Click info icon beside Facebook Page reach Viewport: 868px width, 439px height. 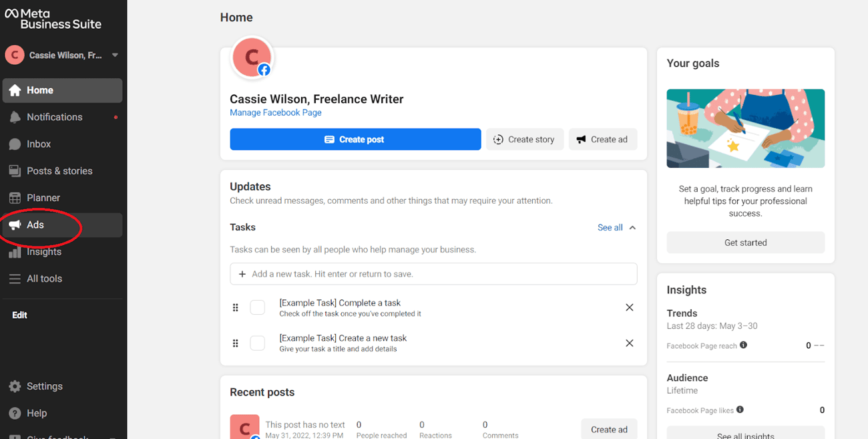coord(743,345)
